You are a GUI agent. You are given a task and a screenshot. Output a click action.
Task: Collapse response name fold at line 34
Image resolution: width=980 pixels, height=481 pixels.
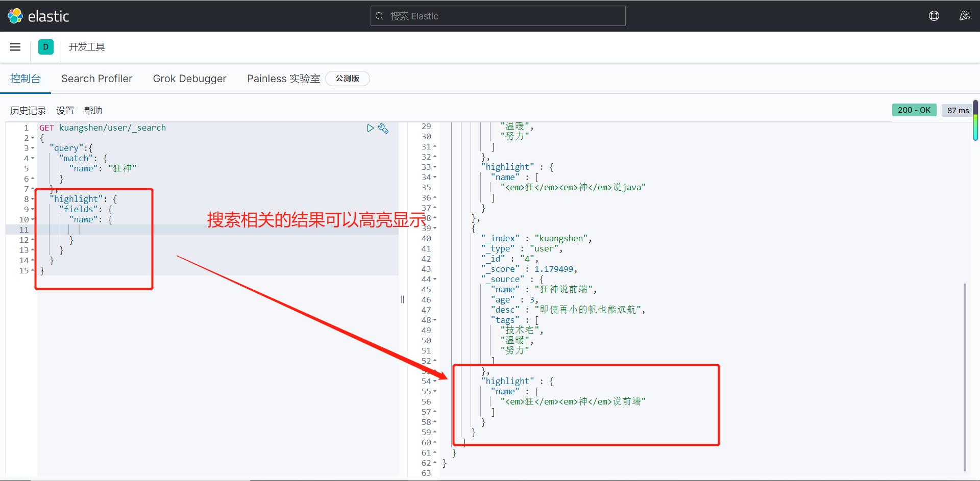[435, 178]
